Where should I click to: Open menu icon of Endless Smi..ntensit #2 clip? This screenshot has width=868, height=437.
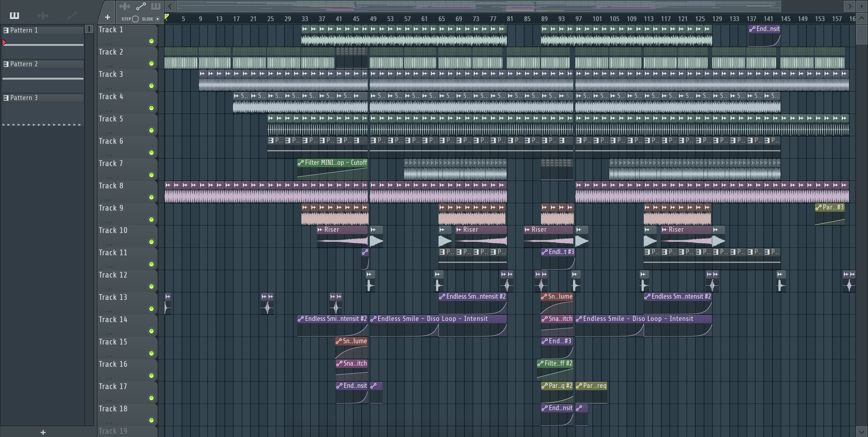[300, 319]
